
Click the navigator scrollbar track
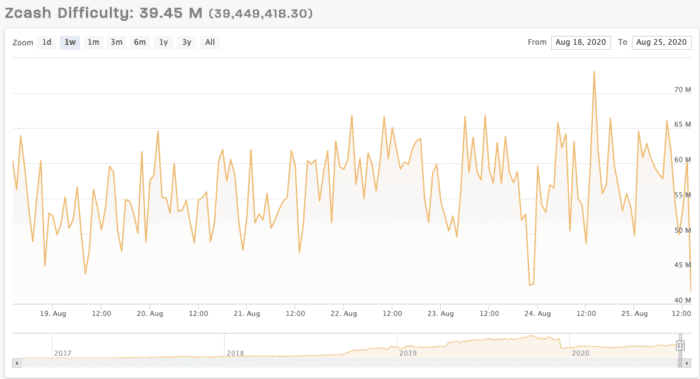[x=352, y=363]
